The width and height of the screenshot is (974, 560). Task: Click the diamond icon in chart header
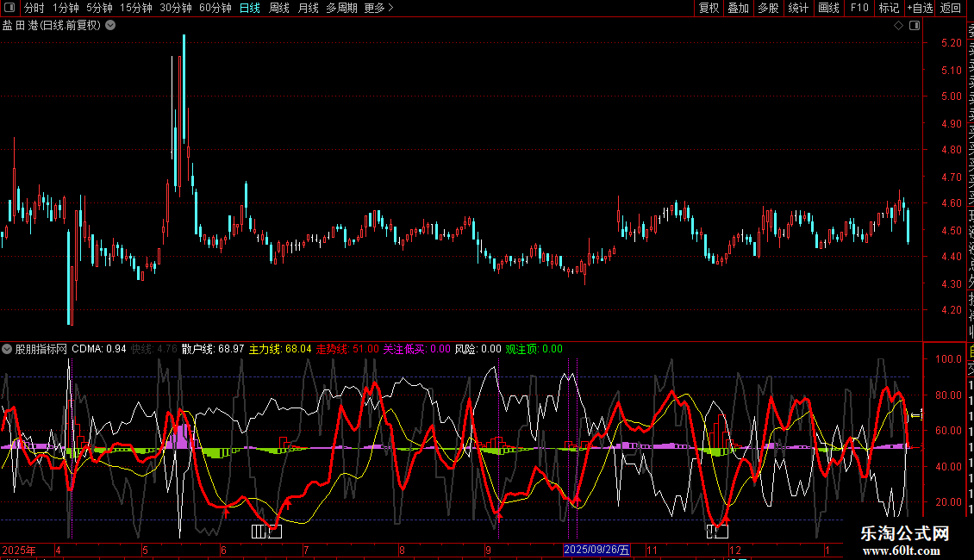pos(898,26)
